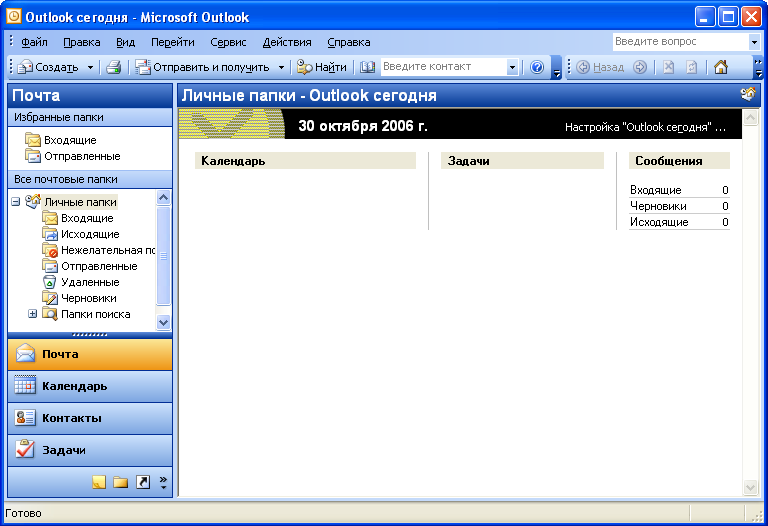Open the Справка menu
Viewport: 768px width, 526px height.
pos(349,42)
